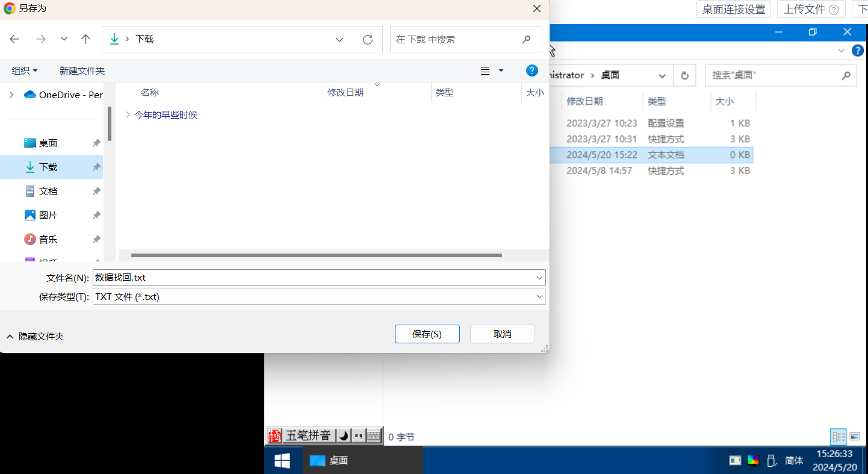This screenshot has width=868, height=474.
Task: Open the view layout options icon
Action: click(486, 71)
